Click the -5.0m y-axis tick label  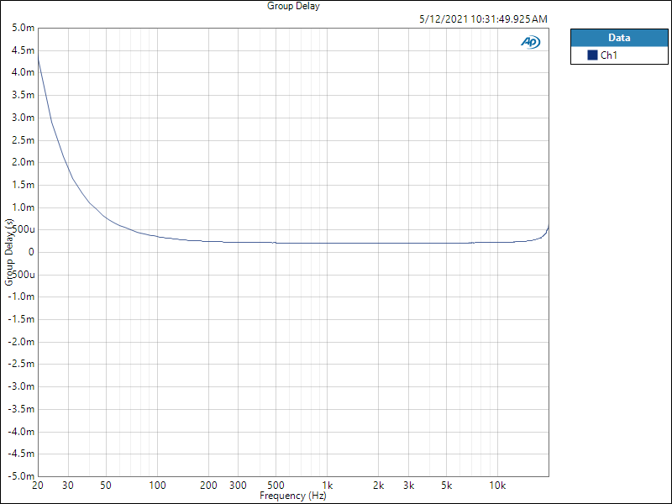pos(21,476)
